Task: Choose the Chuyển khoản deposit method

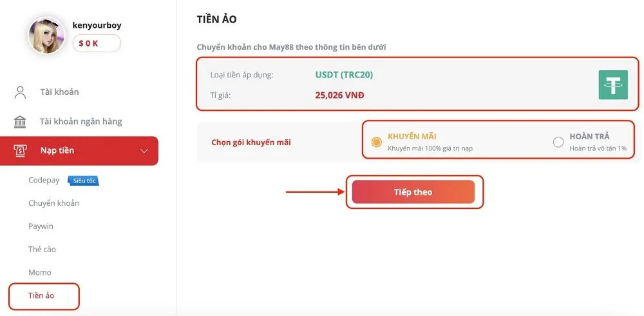Action: click(x=53, y=203)
